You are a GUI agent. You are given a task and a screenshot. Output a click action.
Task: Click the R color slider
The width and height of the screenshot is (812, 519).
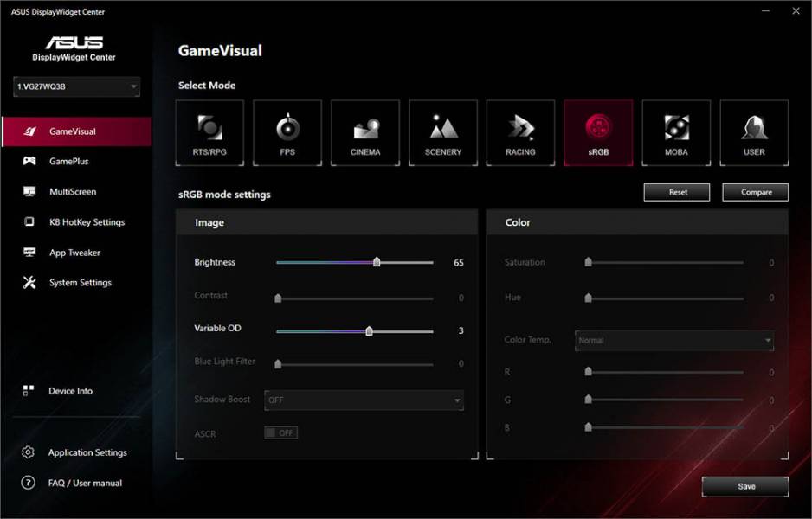(665, 372)
